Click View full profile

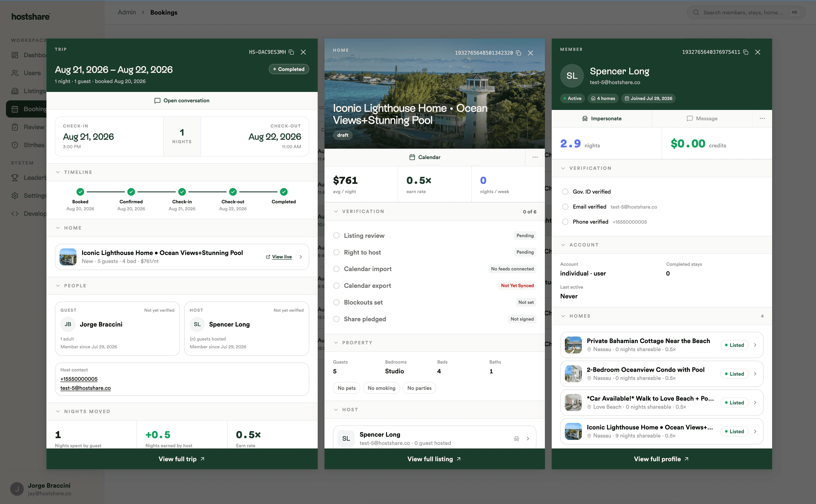[x=662, y=459]
